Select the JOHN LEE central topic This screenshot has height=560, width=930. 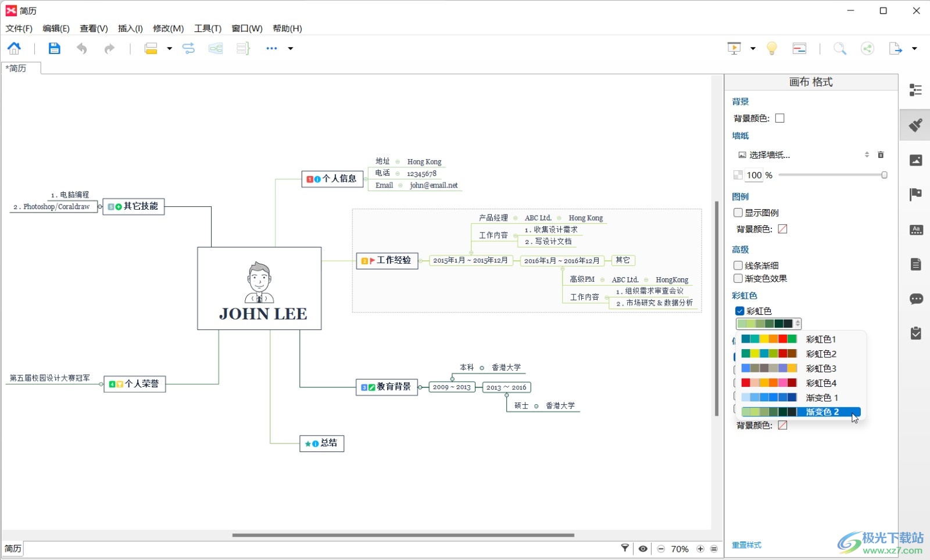pos(259,289)
